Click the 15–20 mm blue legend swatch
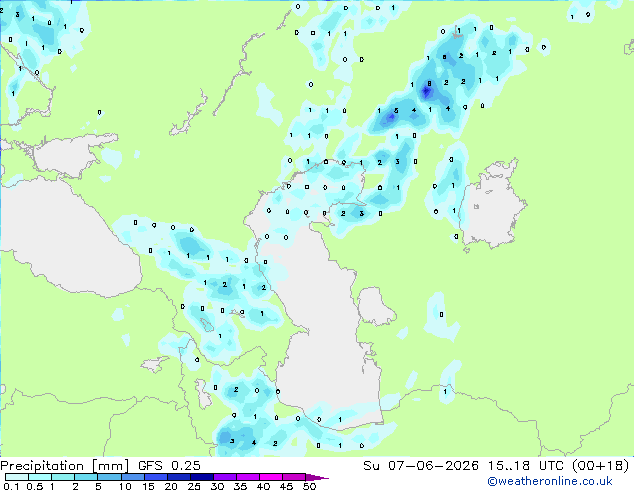634x490 pixels. [x=155, y=477]
